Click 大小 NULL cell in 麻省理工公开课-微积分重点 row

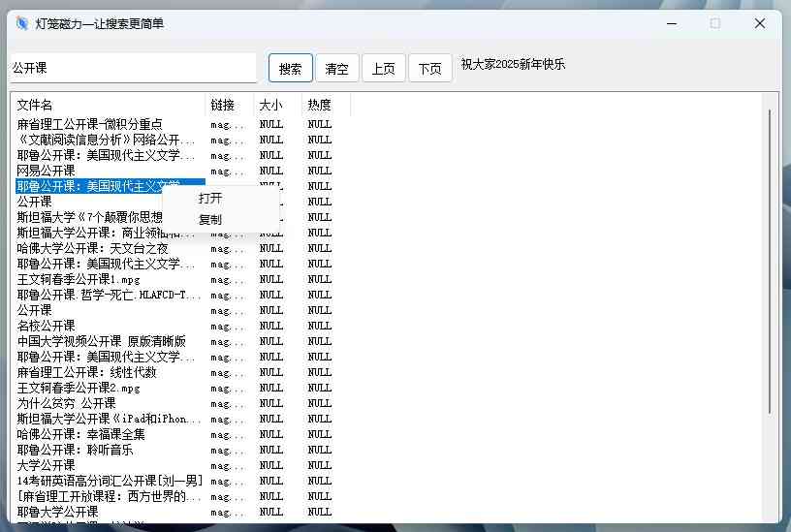click(271, 124)
